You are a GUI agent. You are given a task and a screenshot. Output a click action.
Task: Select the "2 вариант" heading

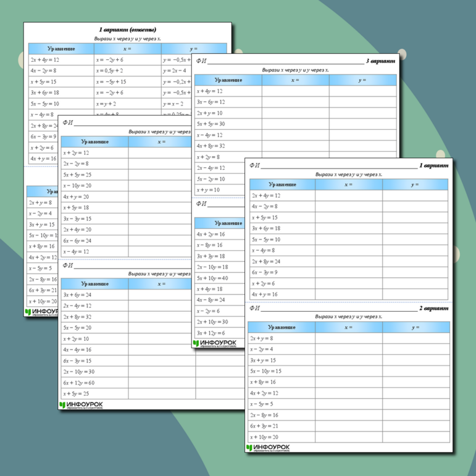point(434,308)
